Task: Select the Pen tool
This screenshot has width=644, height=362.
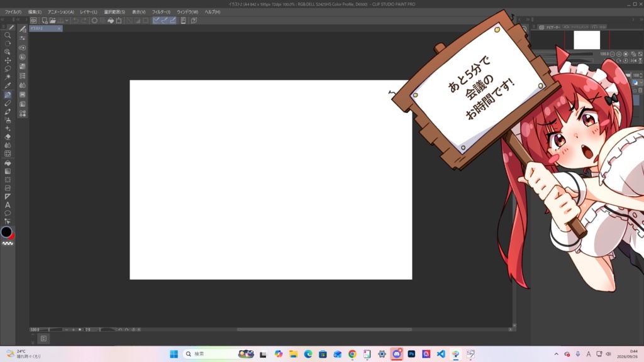Action: 8,94
